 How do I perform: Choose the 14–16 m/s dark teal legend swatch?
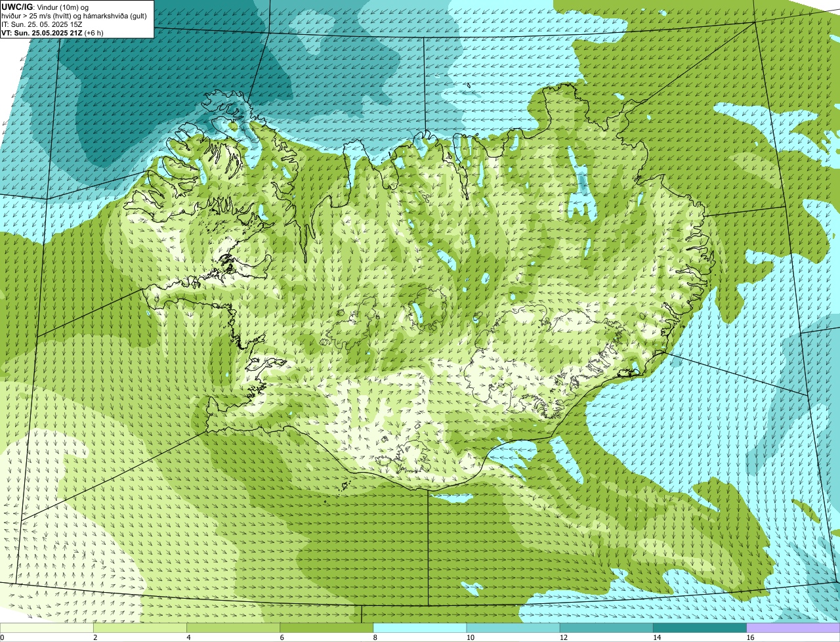(x=700, y=628)
